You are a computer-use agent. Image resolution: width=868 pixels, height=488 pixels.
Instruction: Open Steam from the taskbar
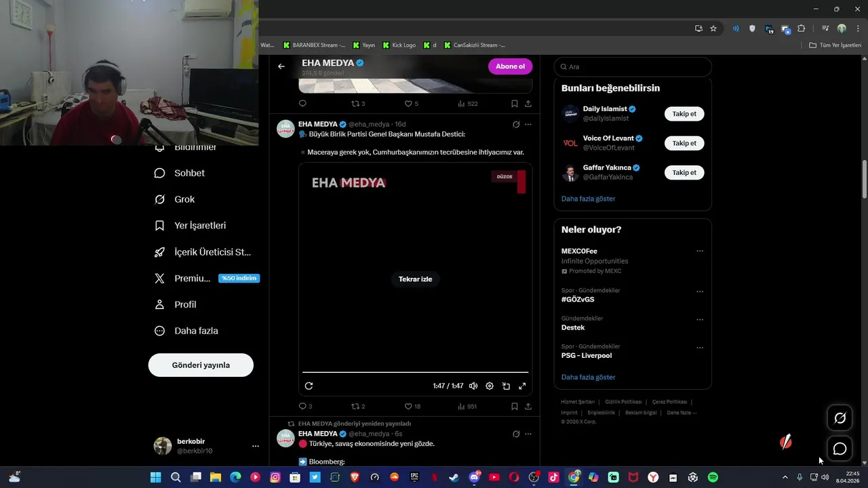click(454, 477)
